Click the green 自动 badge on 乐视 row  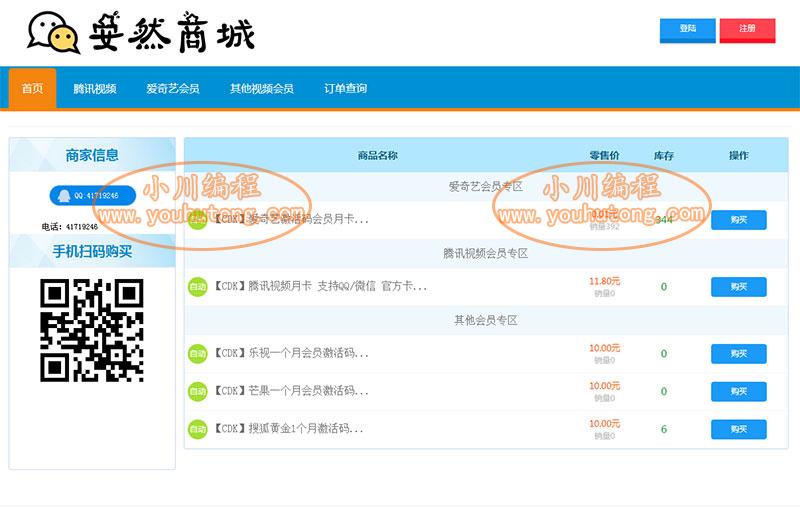[x=197, y=353]
